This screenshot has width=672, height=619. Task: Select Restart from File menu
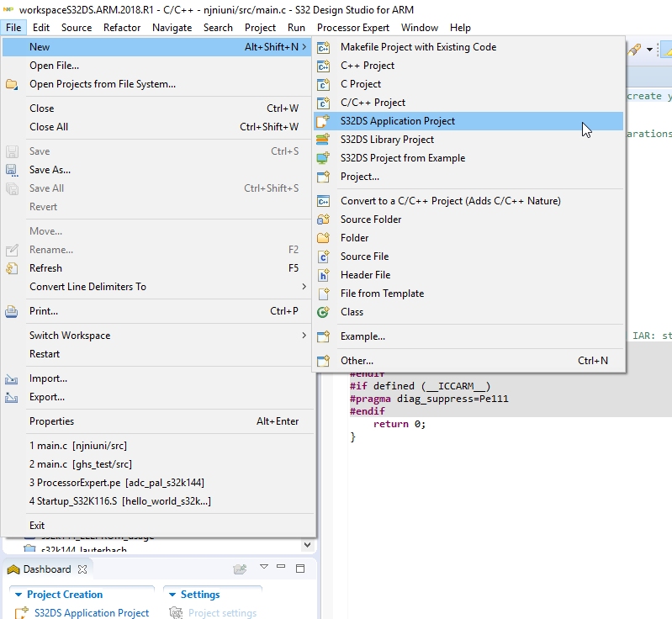pyautogui.click(x=157, y=354)
